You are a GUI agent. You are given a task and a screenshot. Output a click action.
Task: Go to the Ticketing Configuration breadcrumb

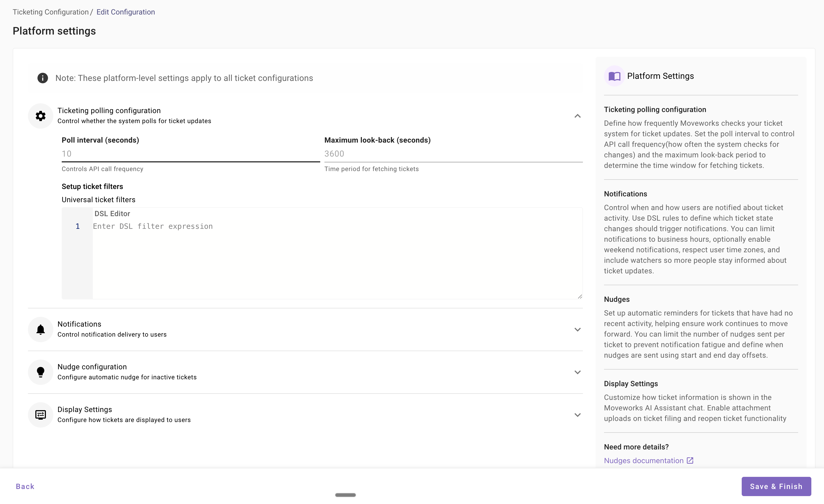(50, 12)
